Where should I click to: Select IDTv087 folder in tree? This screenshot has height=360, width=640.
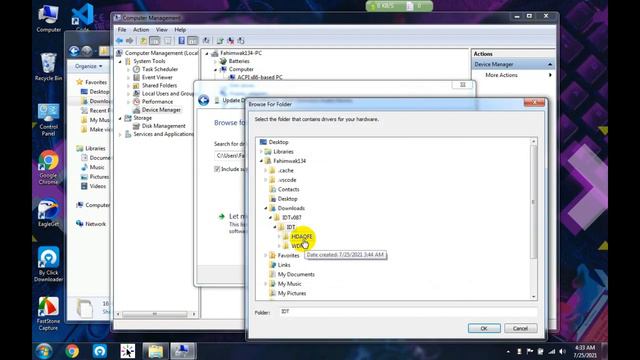[x=292, y=218]
